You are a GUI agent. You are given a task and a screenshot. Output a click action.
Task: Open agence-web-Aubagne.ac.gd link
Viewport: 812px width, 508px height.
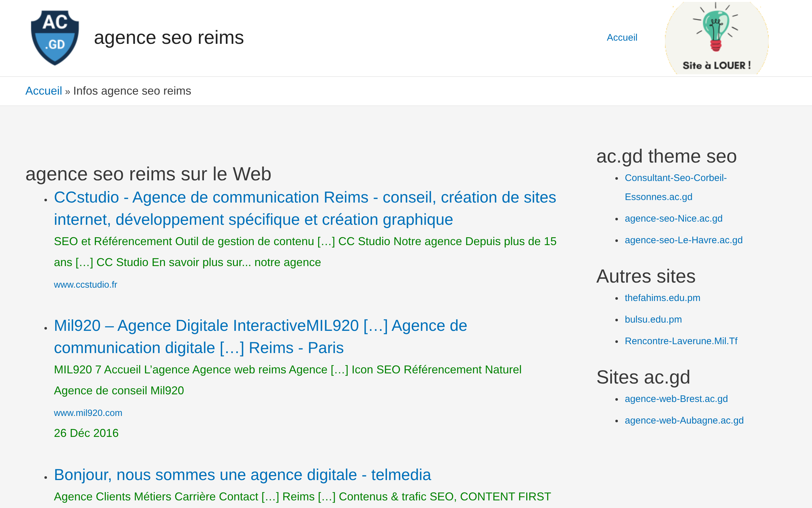point(684,420)
